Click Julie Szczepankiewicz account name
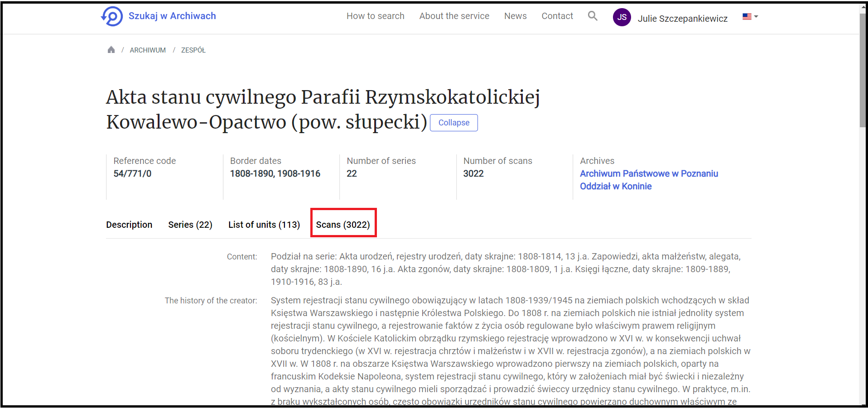Image resolution: width=868 pixels, height=408 pixels. (x=682, y=18)
